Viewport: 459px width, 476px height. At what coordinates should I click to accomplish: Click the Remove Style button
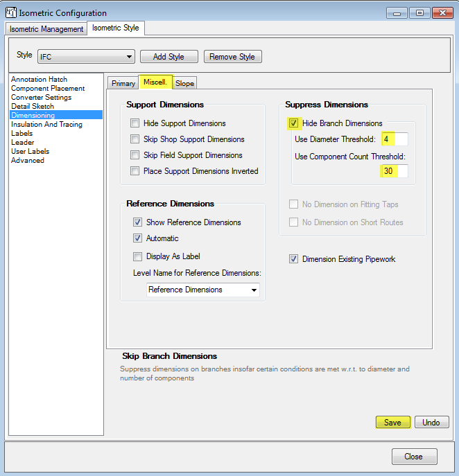point(232,57)
